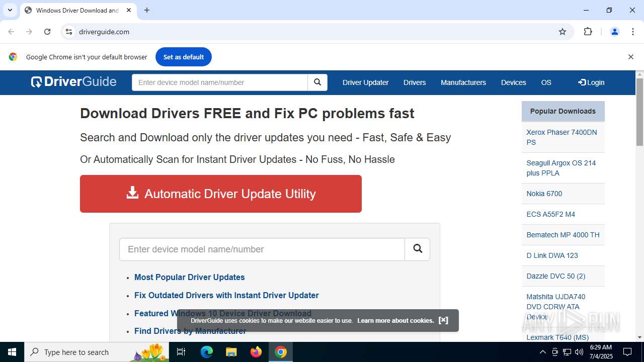Image resolution: width=644 pixels, height=362 pixels.
Task: Open Matshita UJDA740 DVD CDRW ATA Device
Action: tap(556, 307)
